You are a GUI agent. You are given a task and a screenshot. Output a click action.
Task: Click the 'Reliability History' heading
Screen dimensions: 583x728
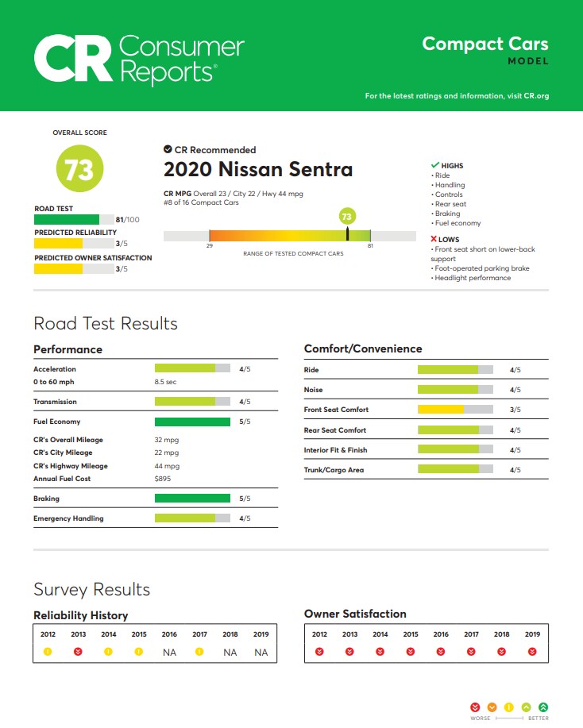point(81,615)
